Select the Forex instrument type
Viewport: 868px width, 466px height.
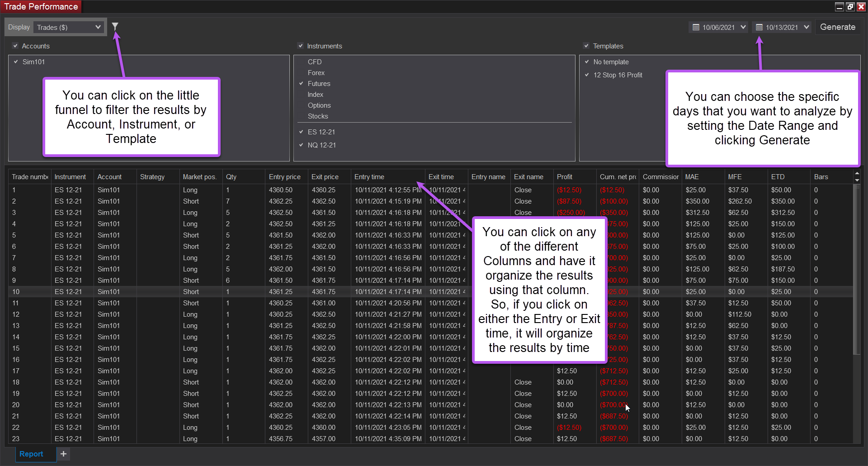316,72
